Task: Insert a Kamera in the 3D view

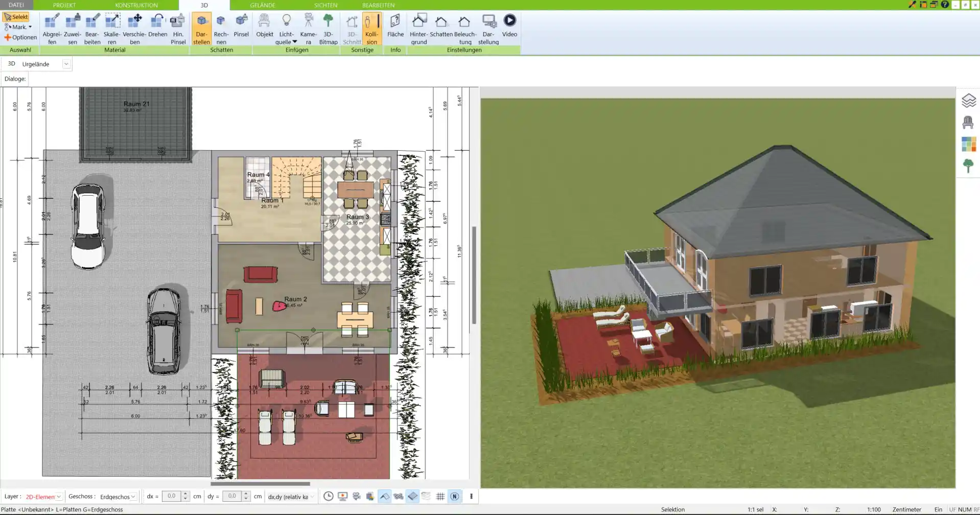Action: (x=308, y=29)
